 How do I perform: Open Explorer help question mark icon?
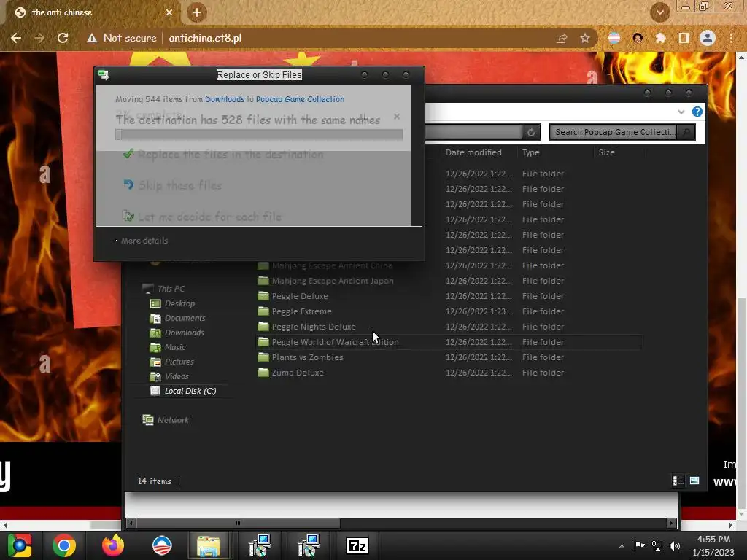[x=697, y=112]
